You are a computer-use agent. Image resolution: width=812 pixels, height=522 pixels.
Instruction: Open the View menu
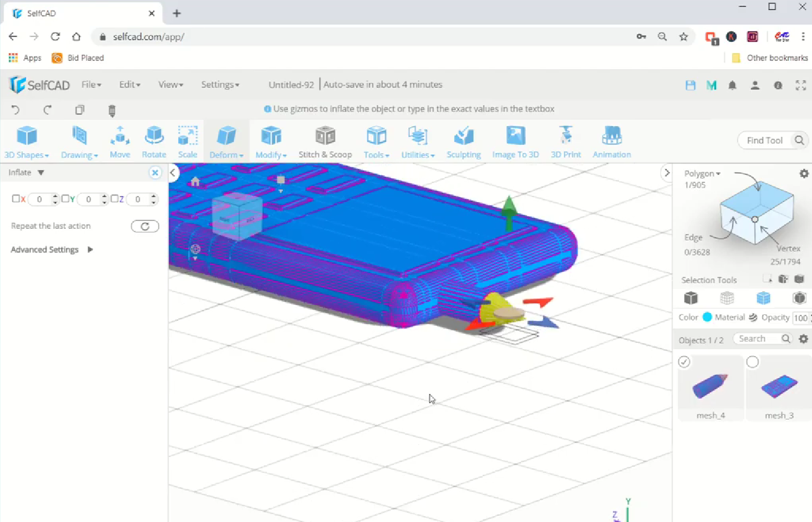pos(170,85)
